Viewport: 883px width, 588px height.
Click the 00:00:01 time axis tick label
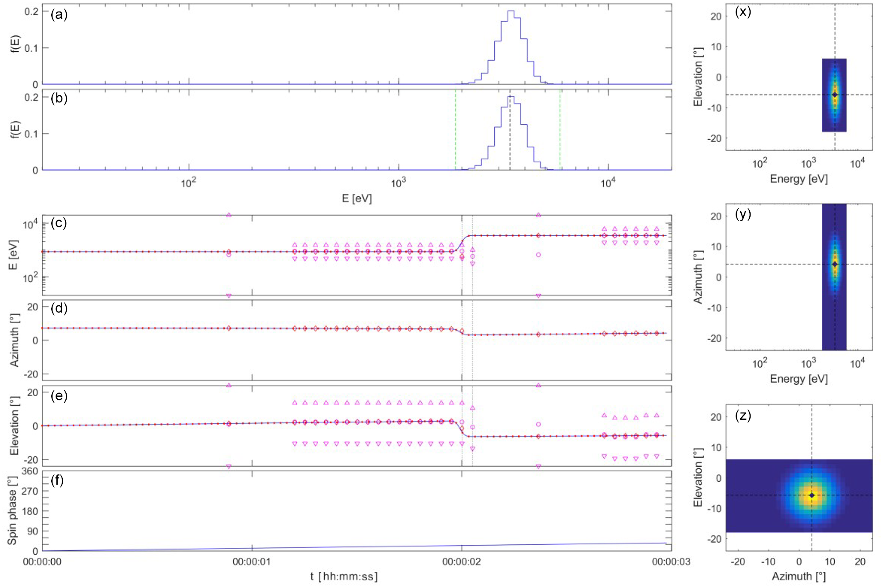[252, 562]
